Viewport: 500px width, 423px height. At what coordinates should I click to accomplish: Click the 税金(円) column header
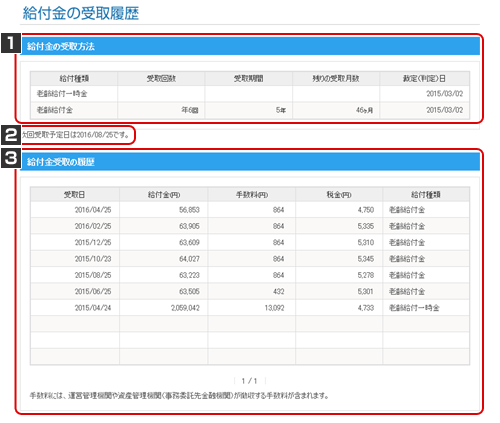point(339,194)
